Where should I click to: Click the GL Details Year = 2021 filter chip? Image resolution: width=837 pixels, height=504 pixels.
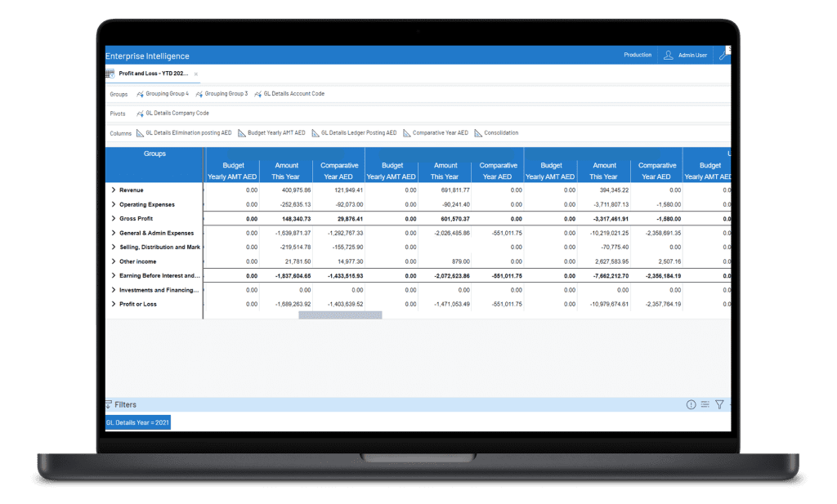click(137, 422)
